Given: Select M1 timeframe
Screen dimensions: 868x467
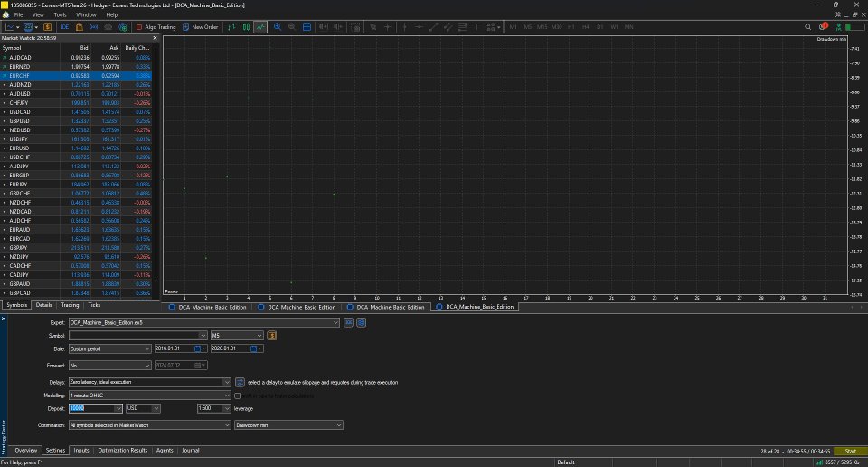Looking at the screenshot, I should [x=513, y=26].
